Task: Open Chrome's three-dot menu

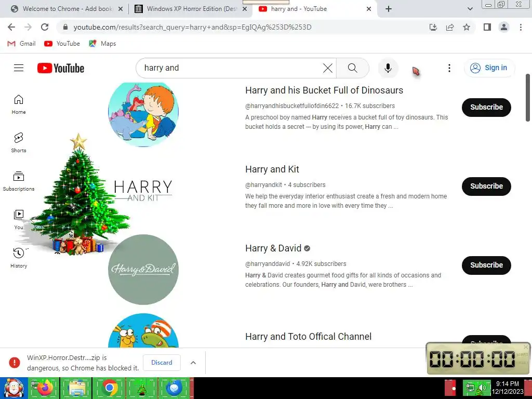Action: [521, 27]
